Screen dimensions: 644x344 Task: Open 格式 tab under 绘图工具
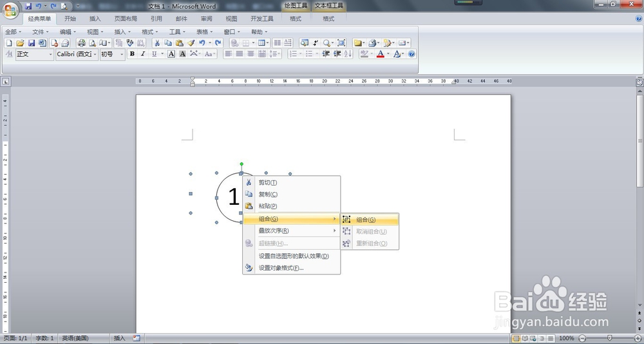click(x=296, y=19)
